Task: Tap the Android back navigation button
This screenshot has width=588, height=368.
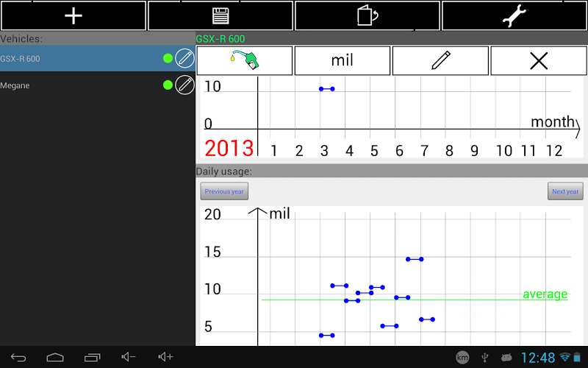Action: tap(18, 357)
